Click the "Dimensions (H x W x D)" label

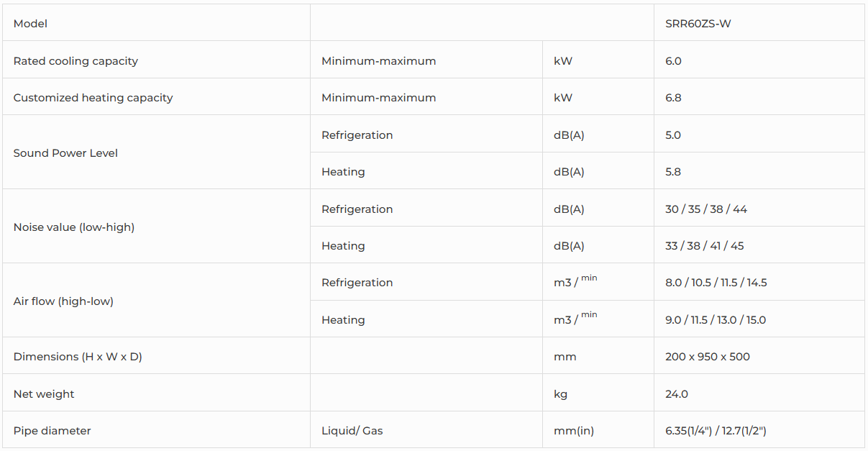coord(78,357)
